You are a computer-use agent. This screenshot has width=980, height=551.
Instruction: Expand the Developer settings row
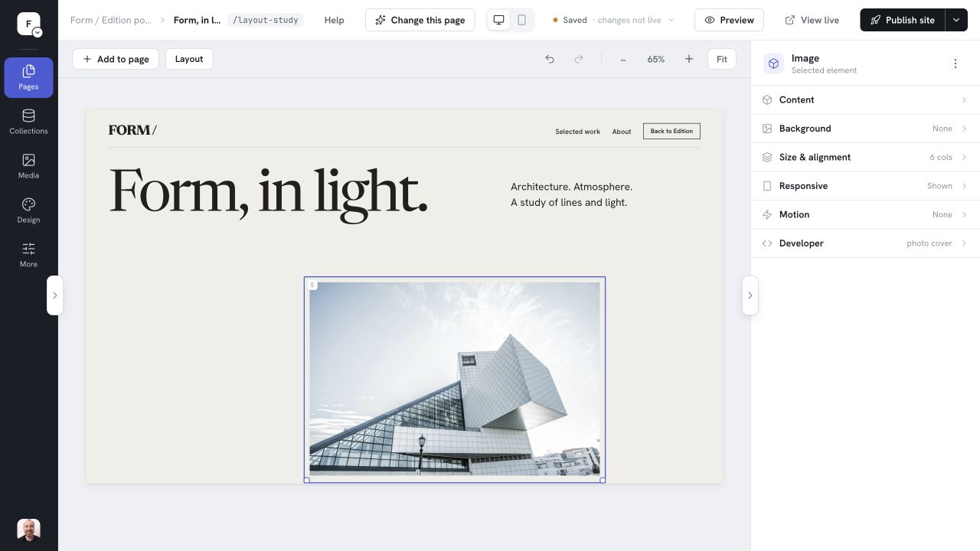tap(865, 243)
